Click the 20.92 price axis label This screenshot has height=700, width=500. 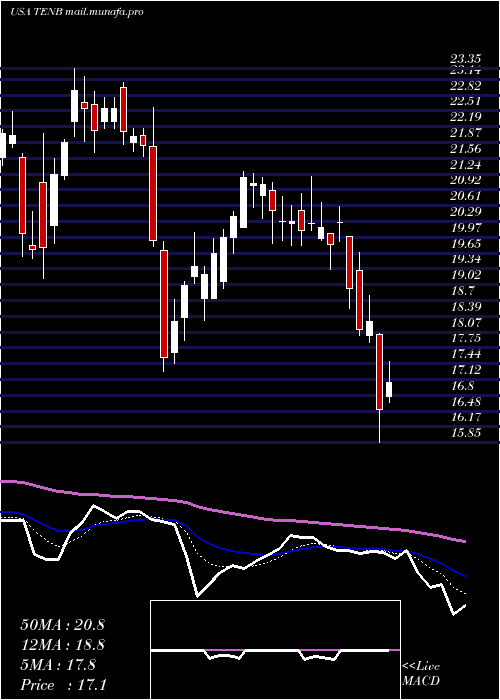click(465, 180)
